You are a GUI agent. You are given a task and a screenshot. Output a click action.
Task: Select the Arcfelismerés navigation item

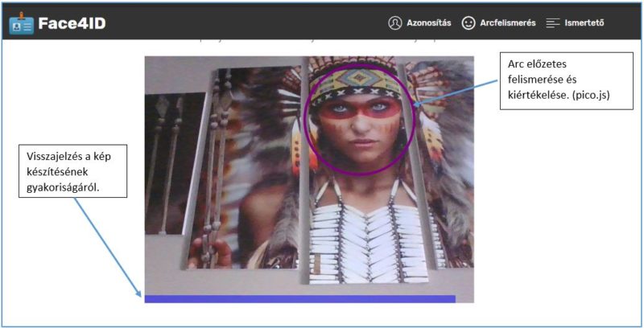507,23
